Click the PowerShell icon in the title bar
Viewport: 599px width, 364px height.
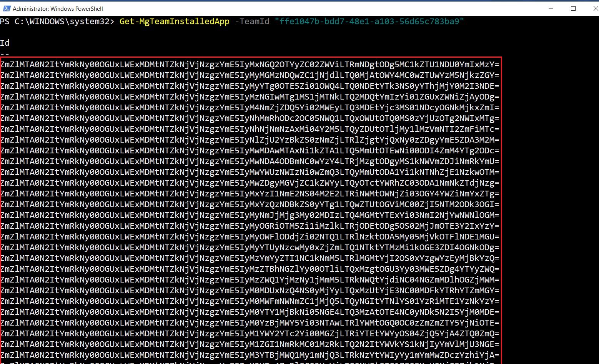tap(6, 8)
